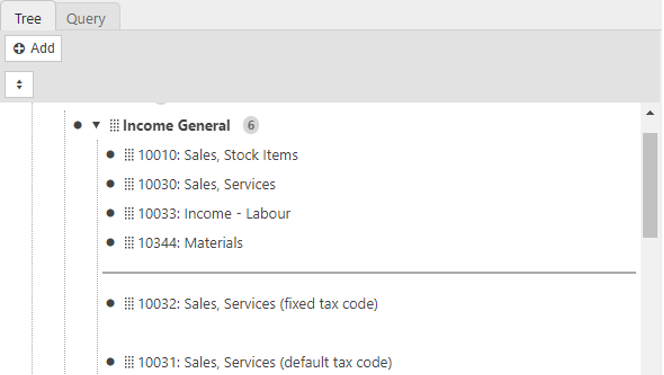Screen dimensions: 664x375
Task: Click the scrollbar up arrow
Action: point(650,113)
